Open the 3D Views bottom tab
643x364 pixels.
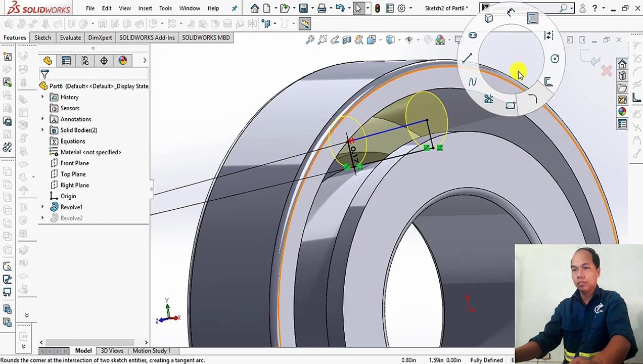click(112, 351)
